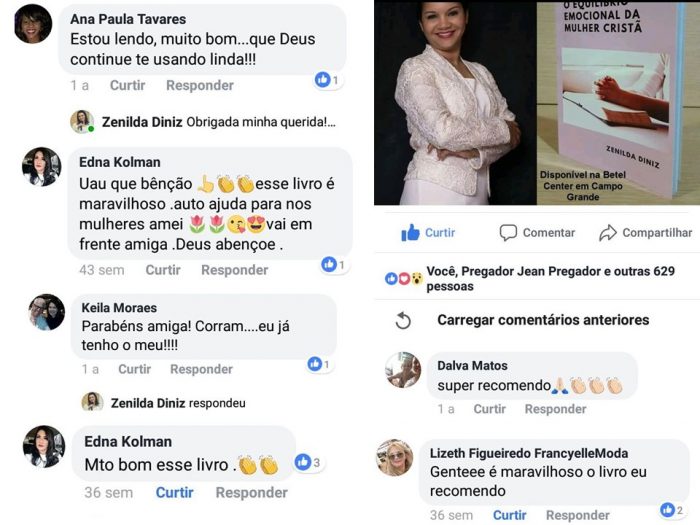
Task: Click Responder under Dalva Matos comment
Action: click(555, 409)
